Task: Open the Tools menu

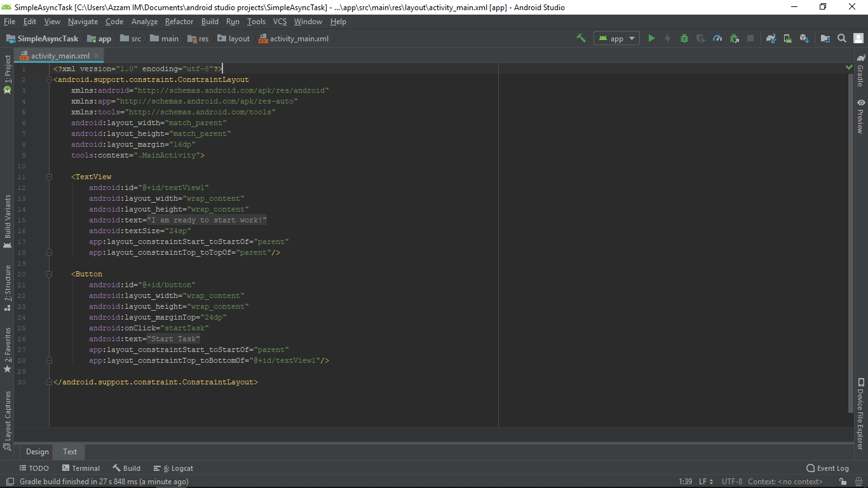Action: click(256, 22)
